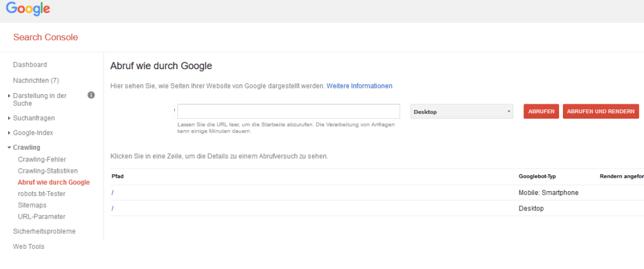The width and height of the screenshot is (644, 269).
Task: Open the Search Console home link
Action: tap(45, 37)
